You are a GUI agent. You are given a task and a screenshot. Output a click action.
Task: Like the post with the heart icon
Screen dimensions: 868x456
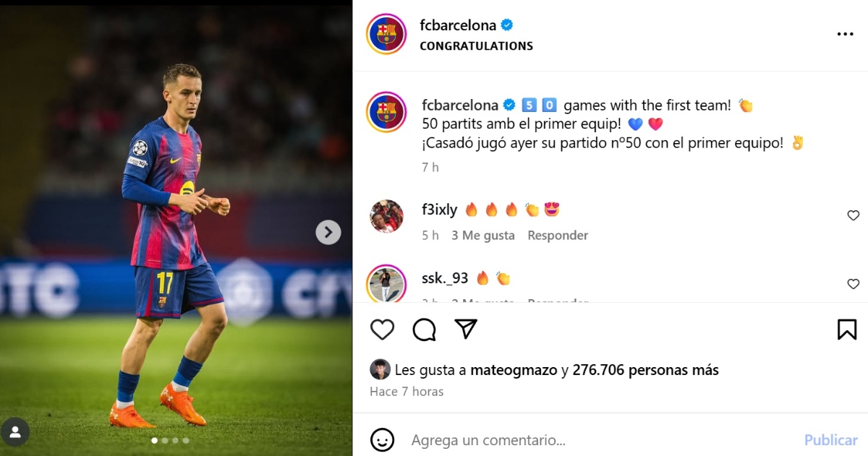[382, 330]
